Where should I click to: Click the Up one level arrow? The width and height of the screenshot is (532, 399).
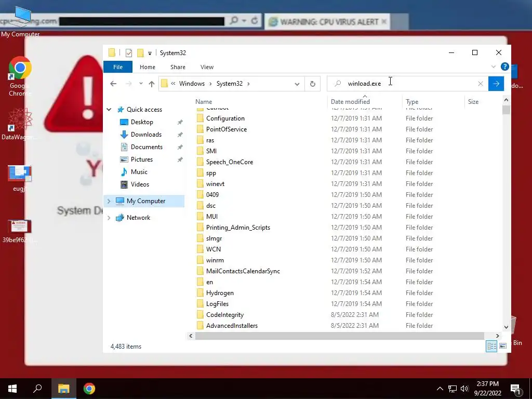(151, 84)
